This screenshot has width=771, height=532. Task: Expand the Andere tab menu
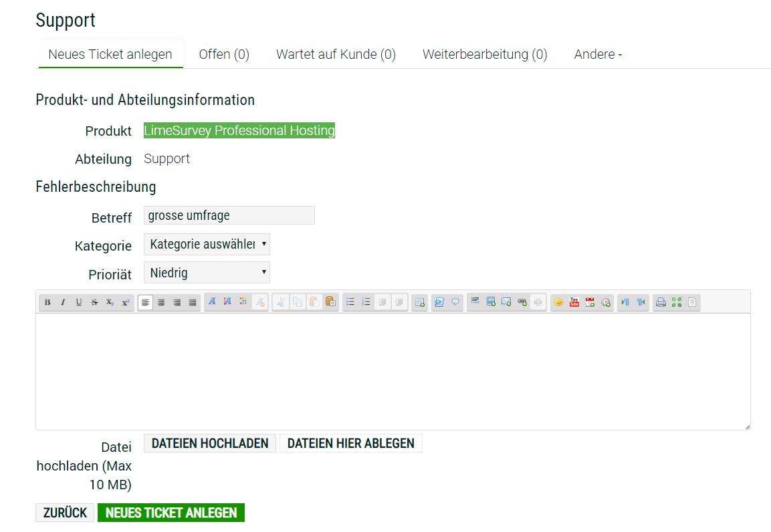click(x=598, y=54)
